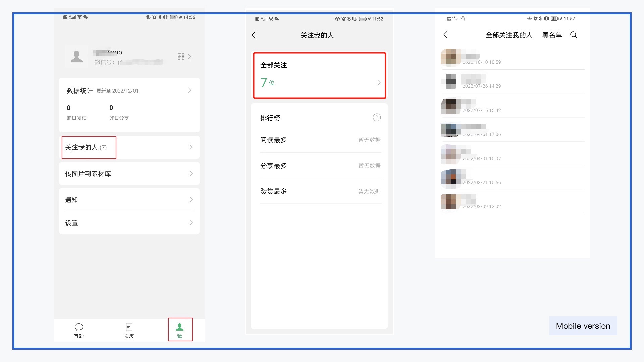Tap the back arrow on 全部关注我的人 page
Screen dimensions: 644x362
click(445, 35)
